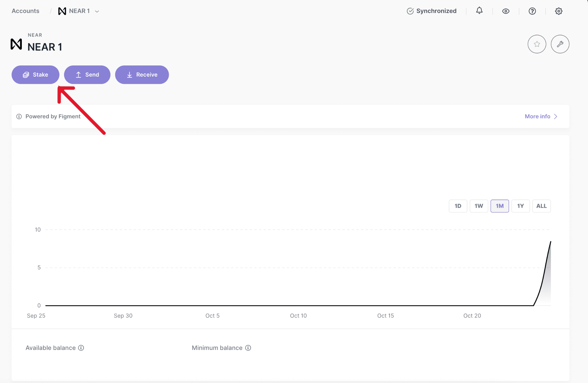Screen dimensions: 588x383
Task: Open the help question mark icon
Action: click(x=532, y=11)
